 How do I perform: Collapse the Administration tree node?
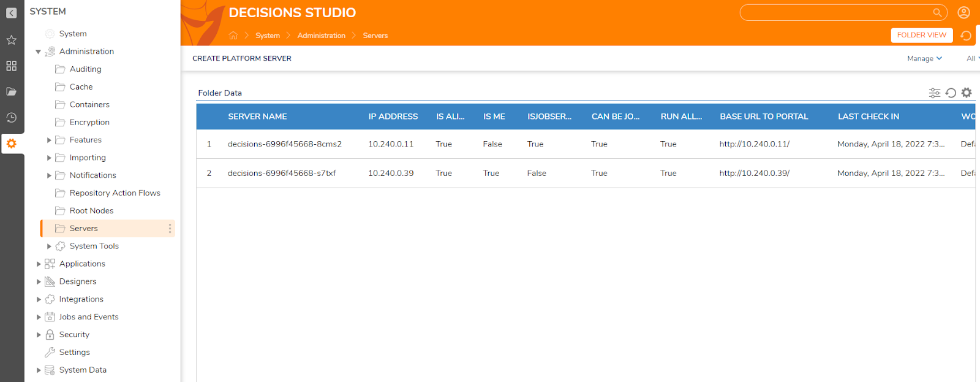tap(38, 52)
